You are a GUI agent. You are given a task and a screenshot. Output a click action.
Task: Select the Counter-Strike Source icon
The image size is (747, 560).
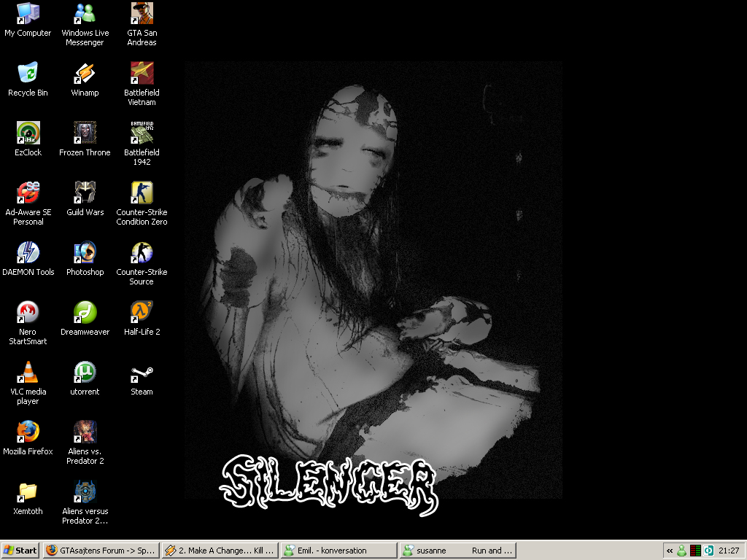tap(142, 253)
